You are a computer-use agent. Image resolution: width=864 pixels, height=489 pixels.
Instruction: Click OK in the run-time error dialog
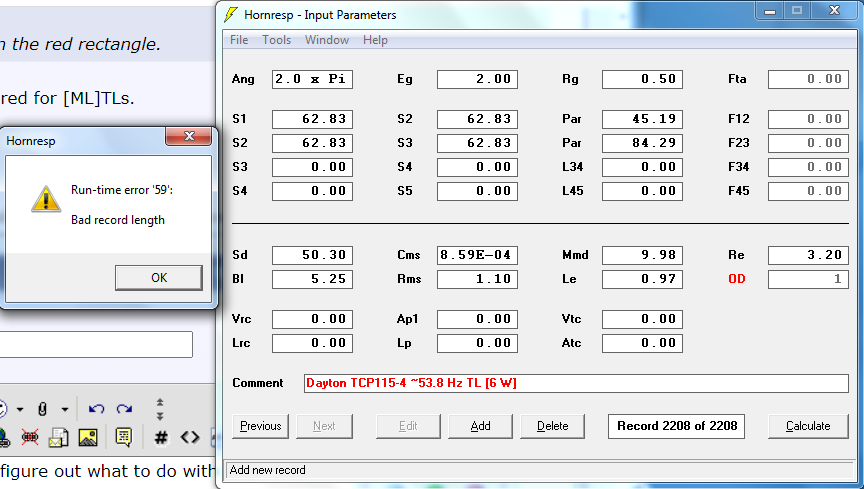coord(159,278)
